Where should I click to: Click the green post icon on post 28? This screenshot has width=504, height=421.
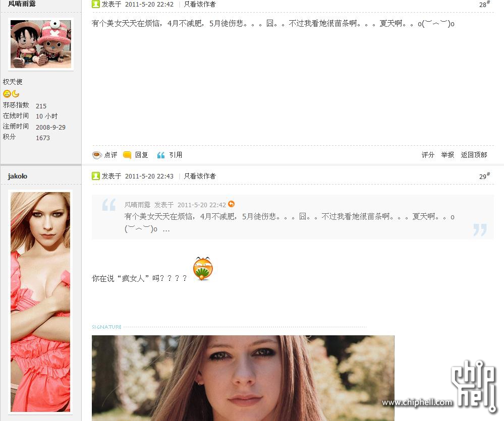click(x=95, y=4)
